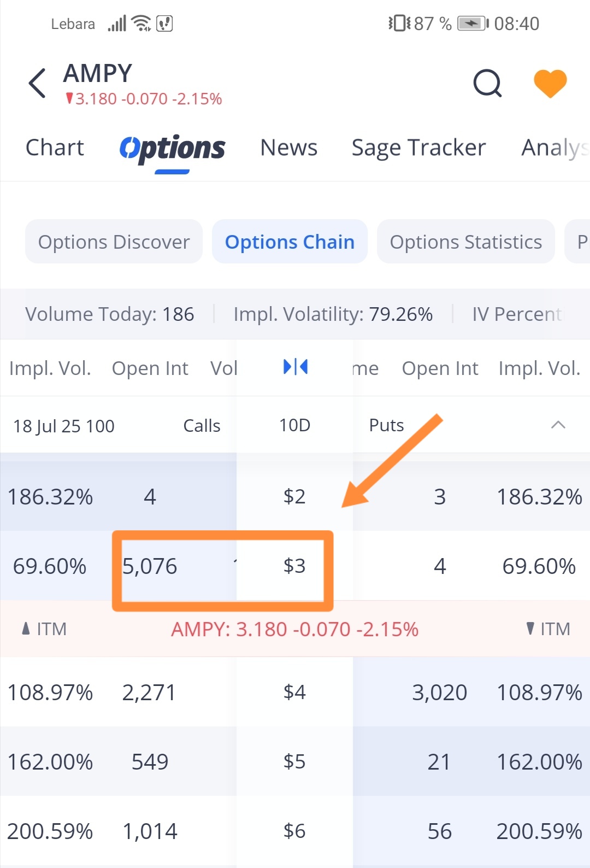Select the 5,076 call open interest cell
590x868 pixels.
click(150, 566)
